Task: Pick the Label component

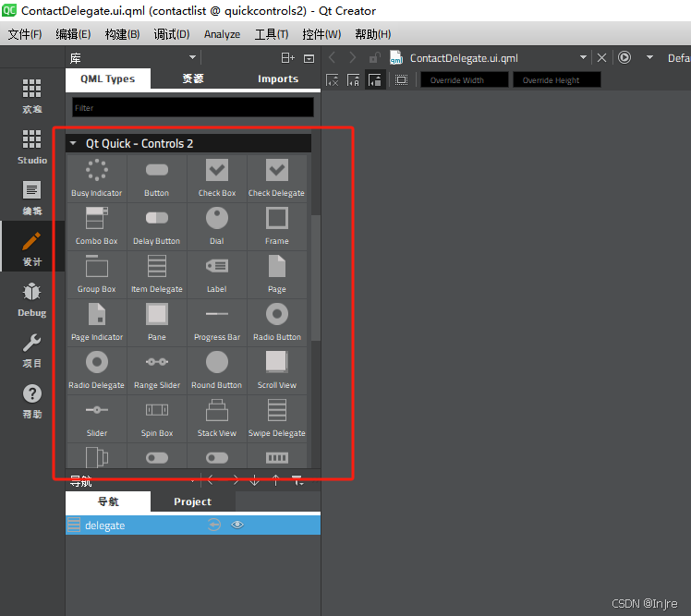Action: coord(217,274)
